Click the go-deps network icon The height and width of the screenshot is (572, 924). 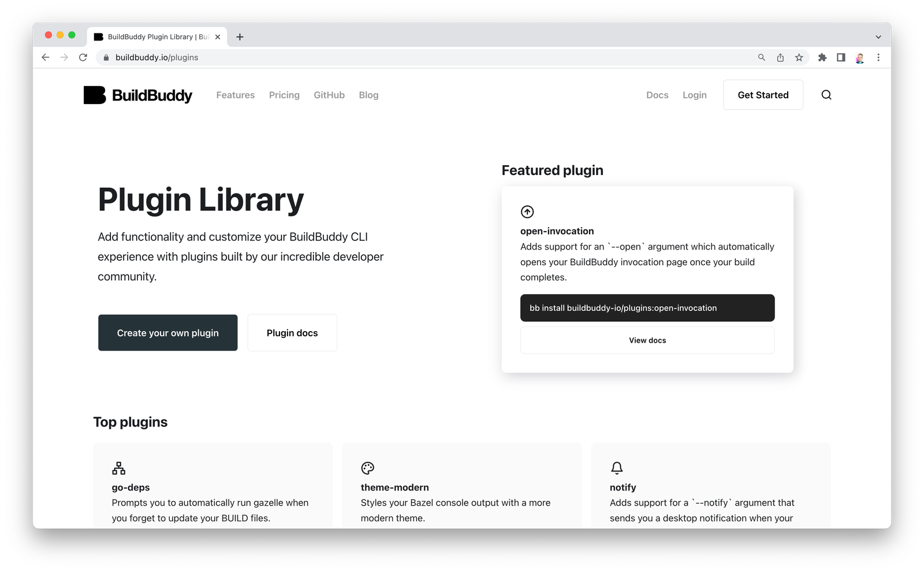pos(119,468)
